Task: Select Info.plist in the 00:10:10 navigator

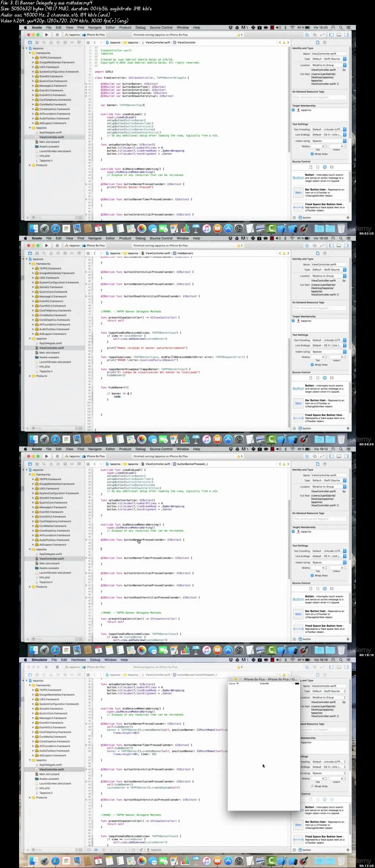Action: click(x=45, y=577)
